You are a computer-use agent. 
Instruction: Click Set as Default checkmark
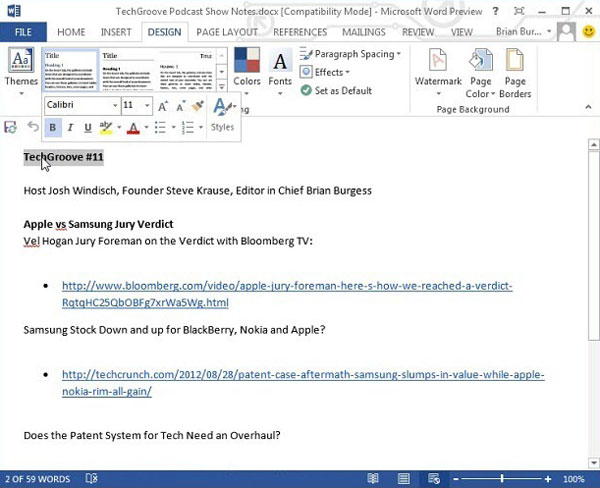pyautogui.click(x=306, y=90)
